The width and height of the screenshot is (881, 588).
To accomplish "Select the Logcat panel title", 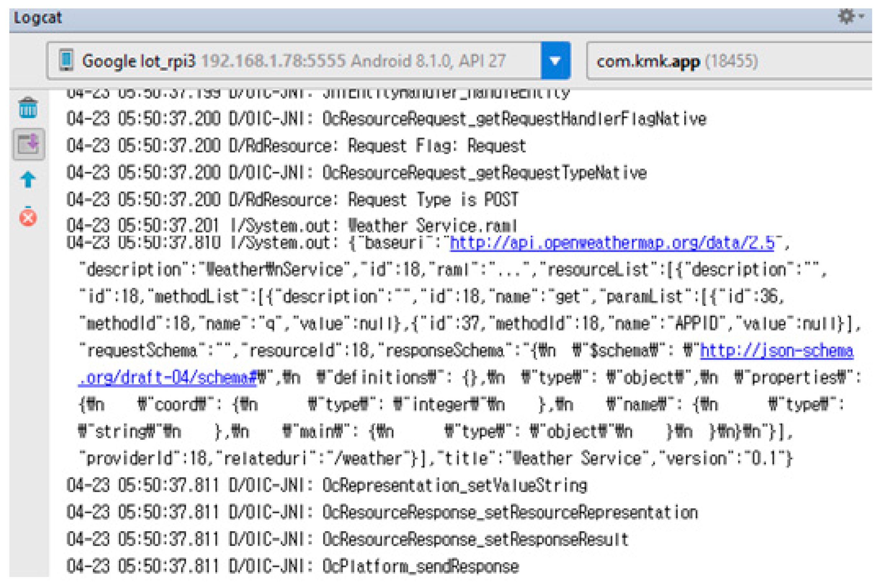I will (x=37, y=17).
